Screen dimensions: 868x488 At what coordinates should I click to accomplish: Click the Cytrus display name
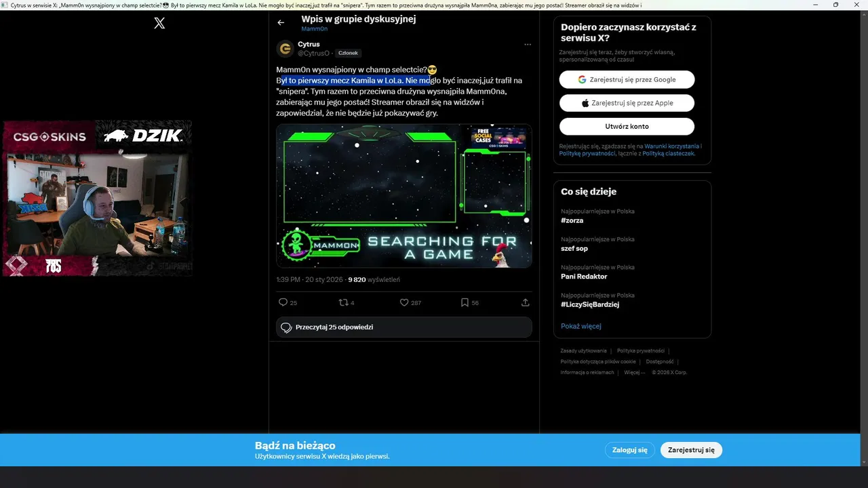(309, 44)
